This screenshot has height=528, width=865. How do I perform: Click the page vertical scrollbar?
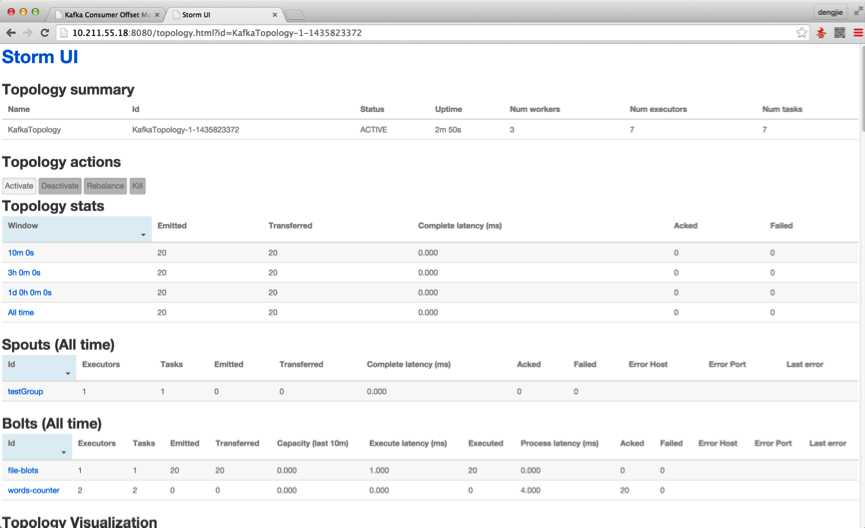862,88
